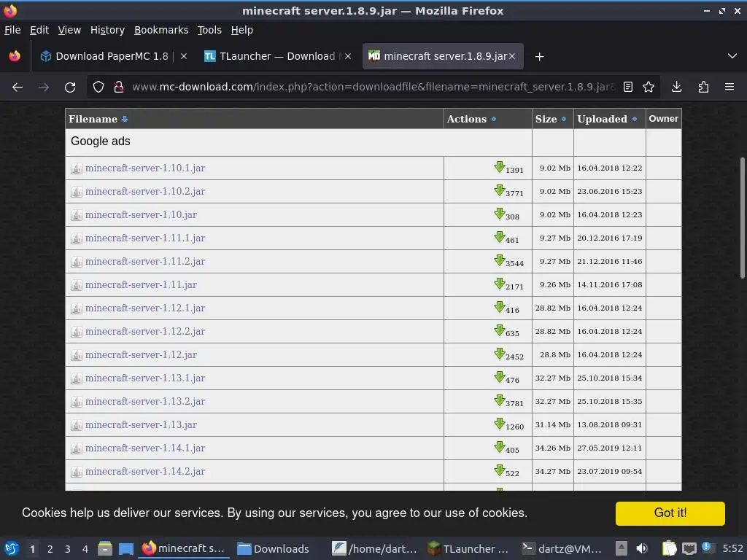747x560 pixels.
Task: Click green download arrow for minecraft-server-1.10.1.jar
Action: click(499, 167)
